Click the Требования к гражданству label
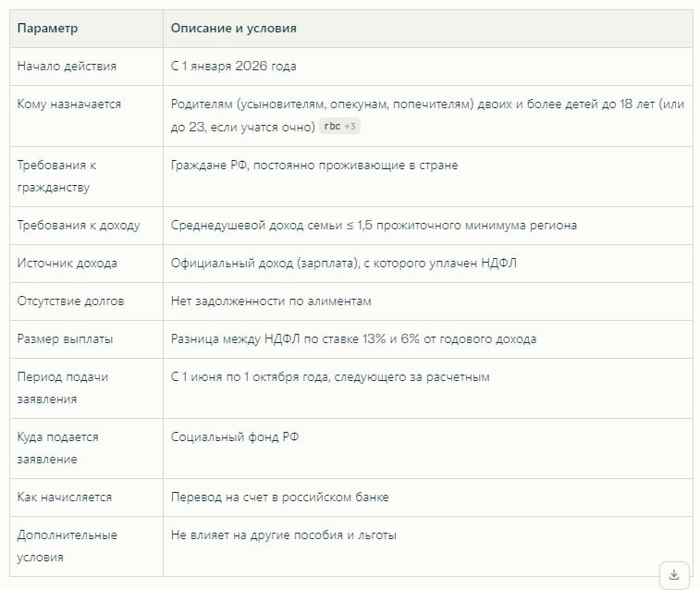 point(57,176)
